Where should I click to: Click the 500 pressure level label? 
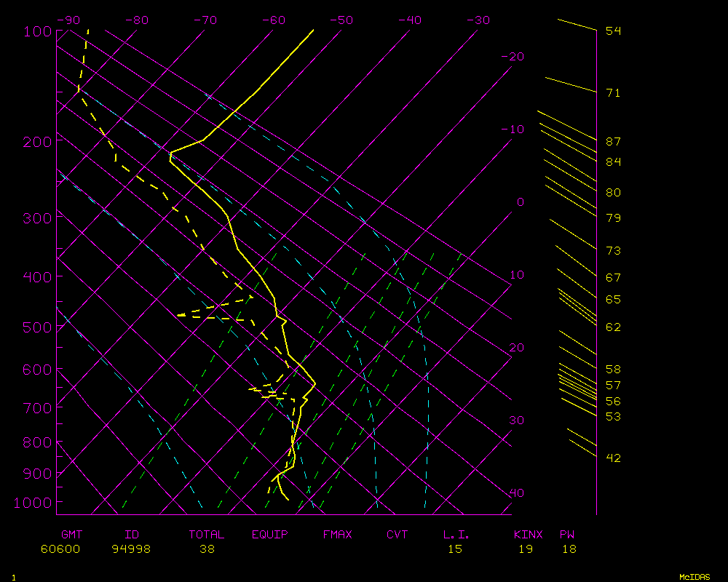pos(38,327)
